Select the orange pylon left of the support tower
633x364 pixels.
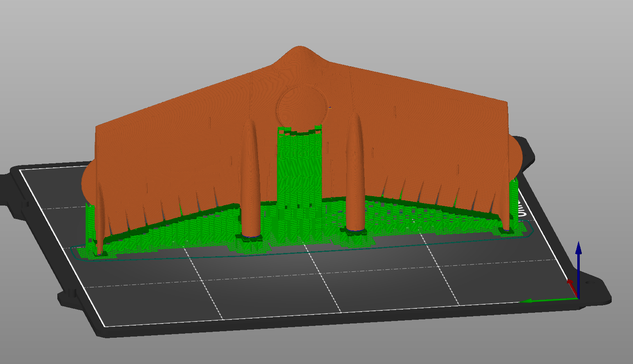[251, 179]
